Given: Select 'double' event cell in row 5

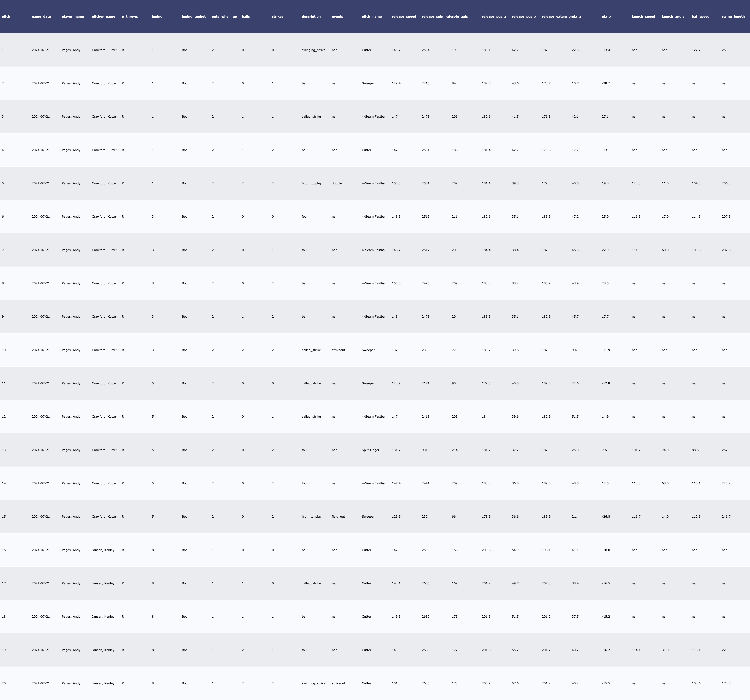Looking at the screenshot, I should [x=337, y=183].
